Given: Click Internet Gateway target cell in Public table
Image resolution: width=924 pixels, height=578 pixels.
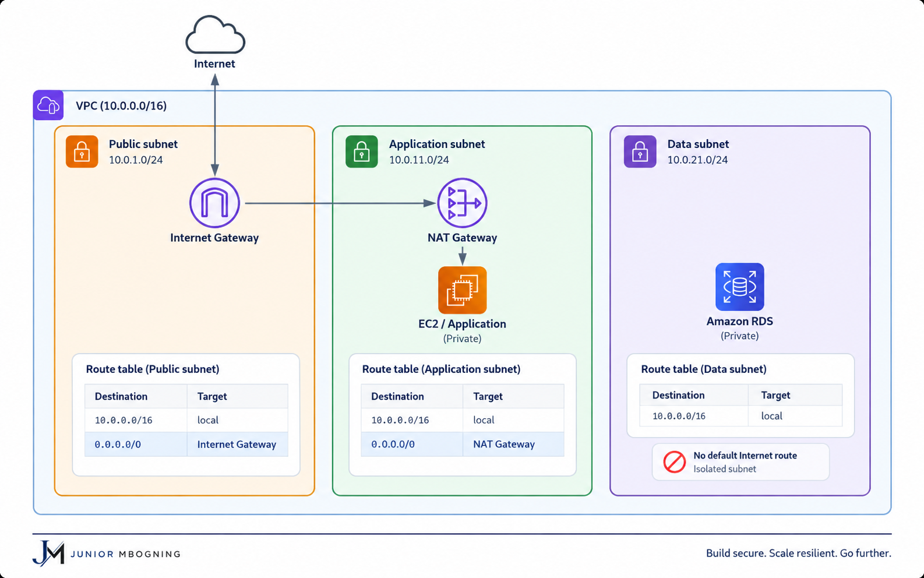Looking at the screenshot, I should coord(237,444).
